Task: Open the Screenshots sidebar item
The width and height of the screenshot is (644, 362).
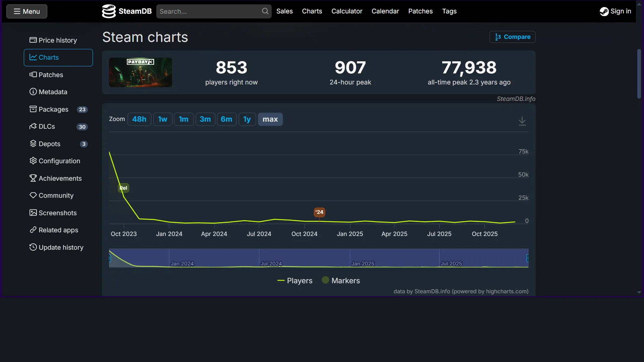Action: pos(57,213)
